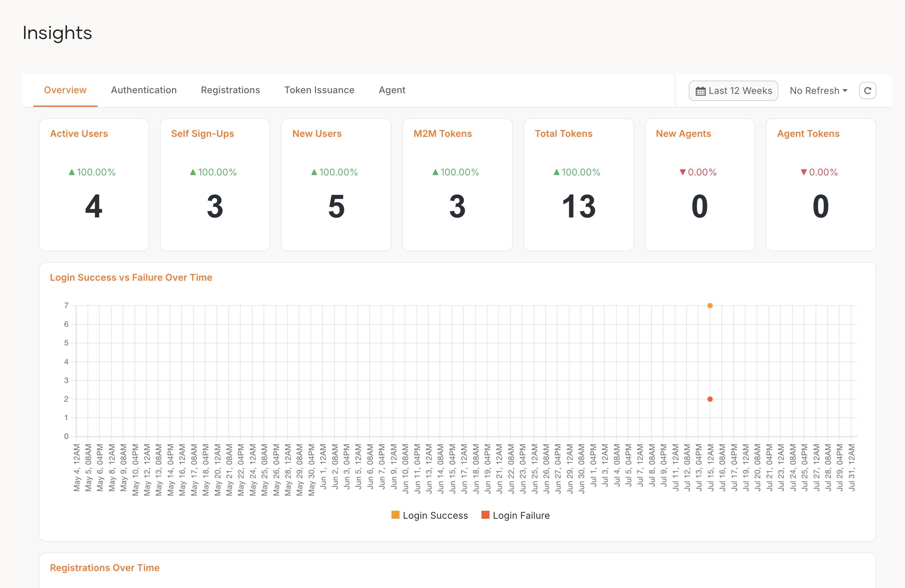
Task: Toggle Login Failure legend item
Action: [x=515, y=515]
